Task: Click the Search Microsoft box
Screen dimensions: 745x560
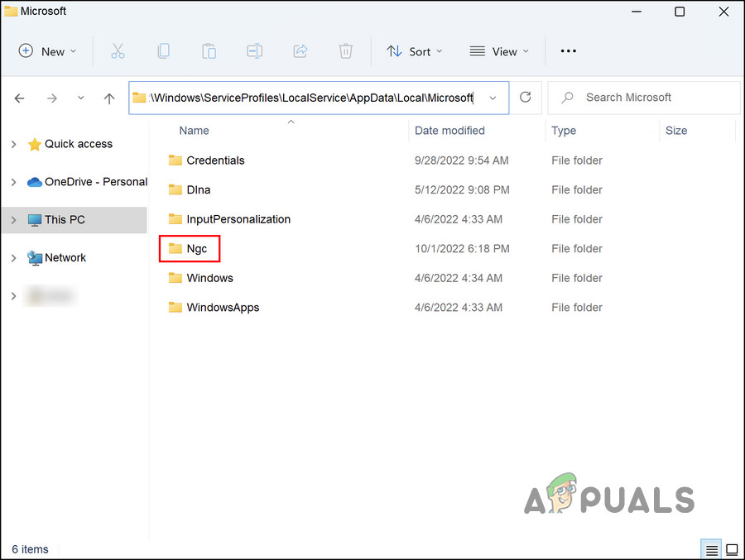Action: coord(644,98)
